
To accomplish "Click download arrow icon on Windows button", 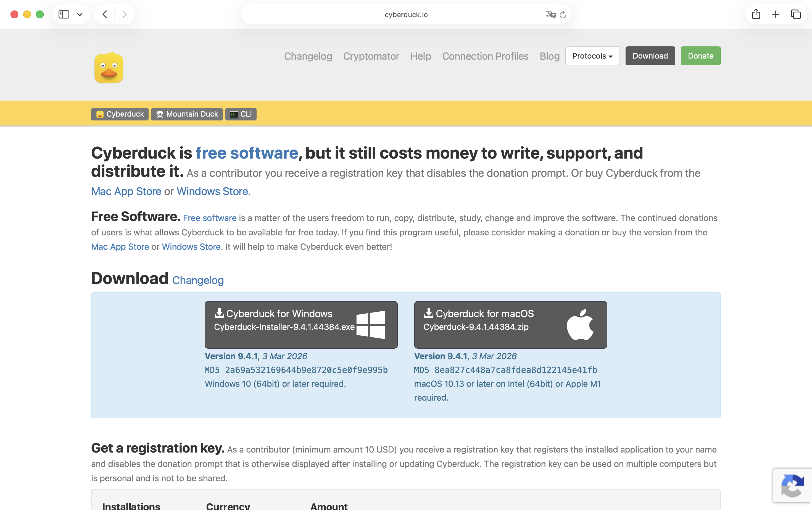I will point(219,313).
